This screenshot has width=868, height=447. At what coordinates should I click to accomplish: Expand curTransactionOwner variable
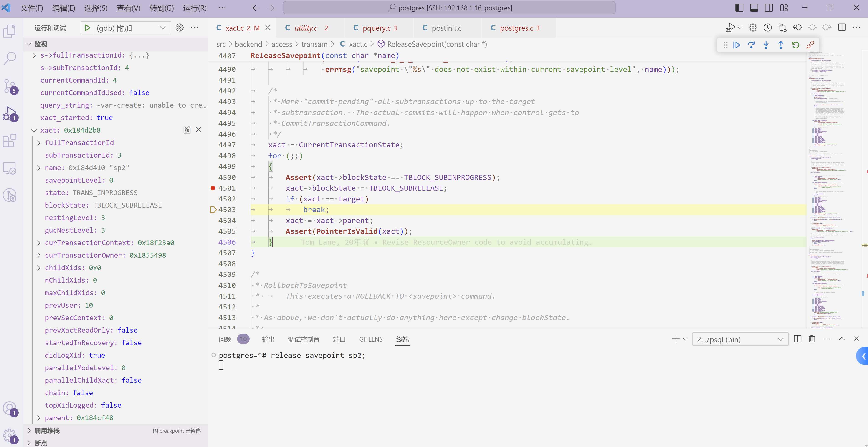pyautogui.click(x=39, y=255)
